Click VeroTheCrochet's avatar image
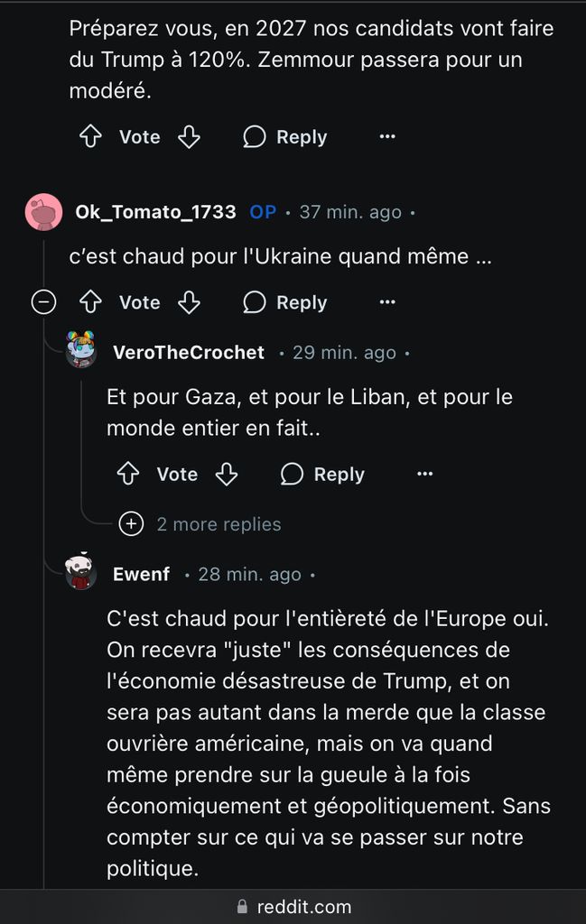The height and width of the screenshot is (924, 586). (x=81, y=349)
